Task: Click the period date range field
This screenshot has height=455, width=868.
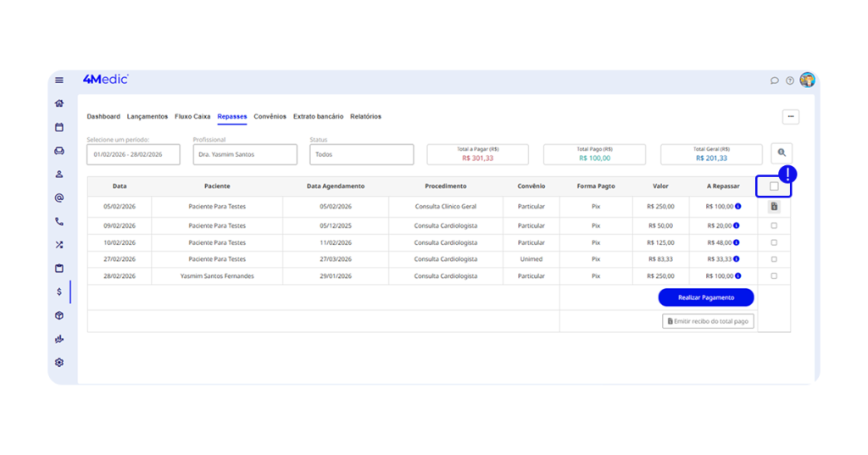Action: (x=133, y=155)
